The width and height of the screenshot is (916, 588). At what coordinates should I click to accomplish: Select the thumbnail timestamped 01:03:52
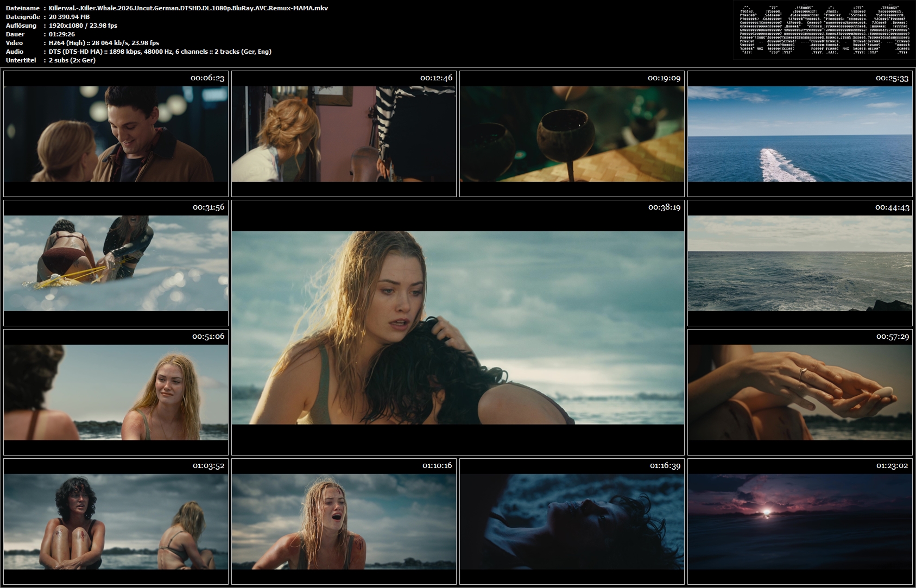[116, 521]
